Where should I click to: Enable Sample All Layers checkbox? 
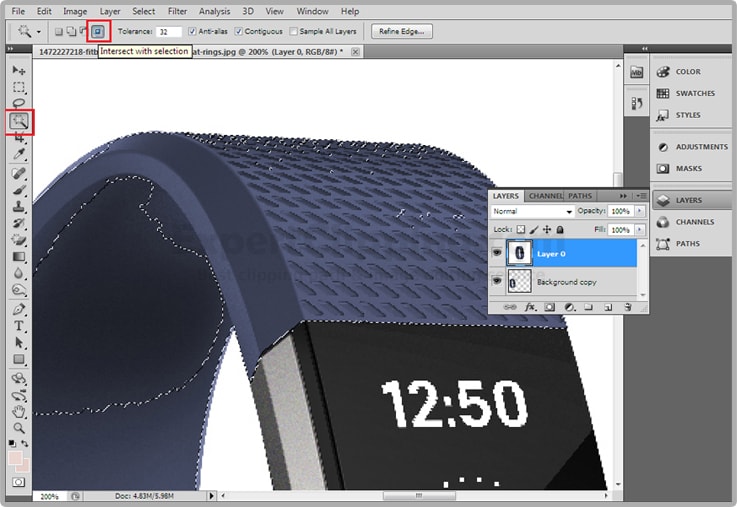tap(295, 32)
